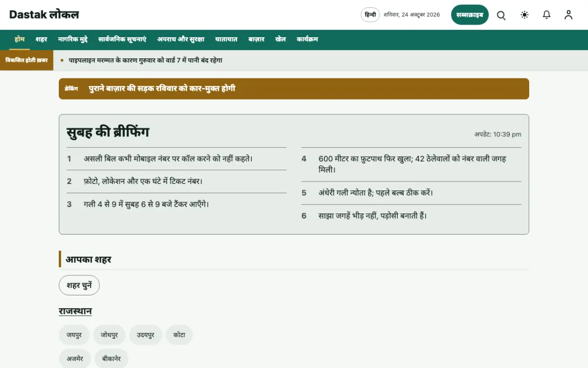Open अपराध और सुरक्षा section
The image size is (588, 368).
(181, 39)
